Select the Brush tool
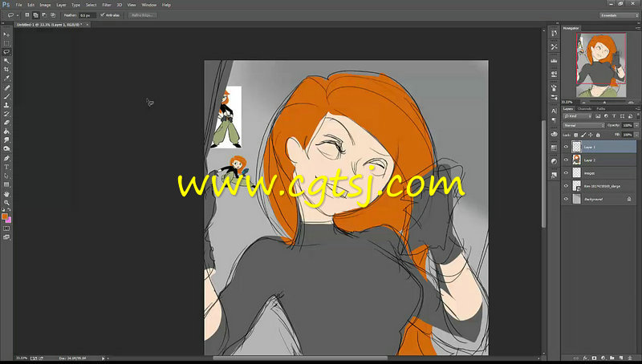Screen dimensions: 642x364 coord(6,96)
